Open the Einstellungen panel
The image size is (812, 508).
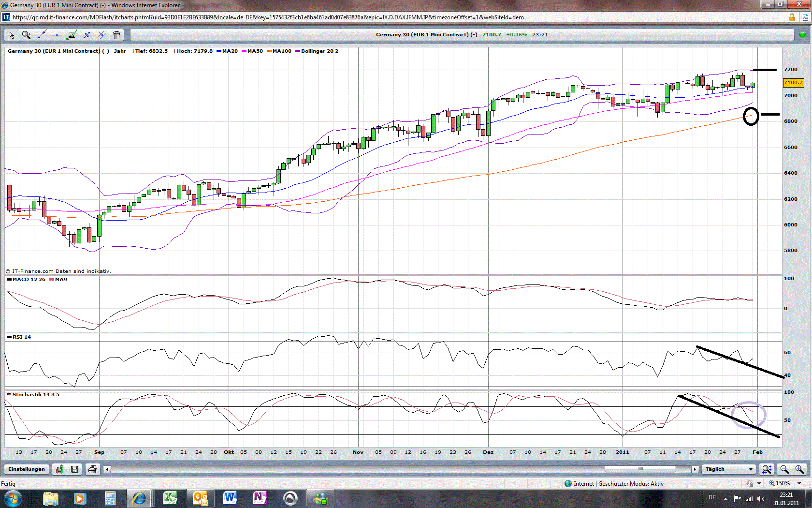coord(26,469)
